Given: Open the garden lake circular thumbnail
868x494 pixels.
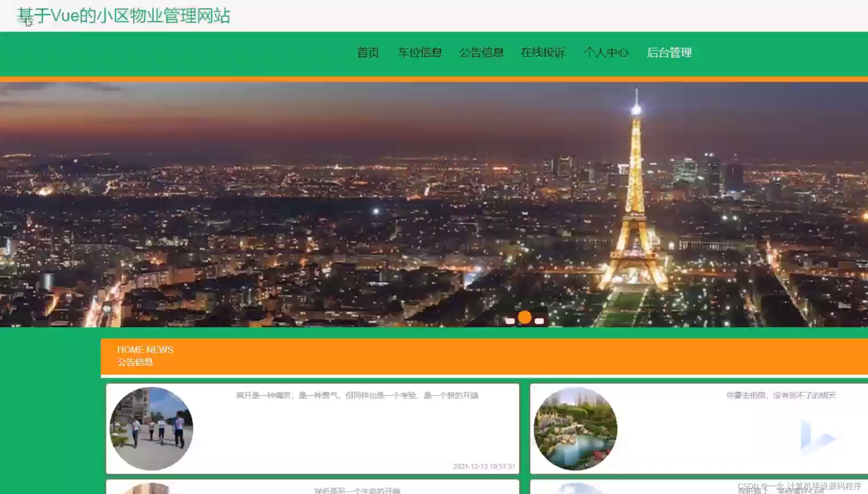Looking at the screenshot, I should tap(575, 428).
